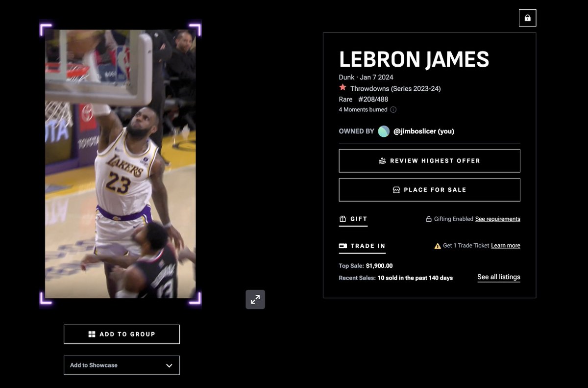The image size is (588, 388).
Task: Click the jimboslicer avatar circle
Action: pos(384,131)
